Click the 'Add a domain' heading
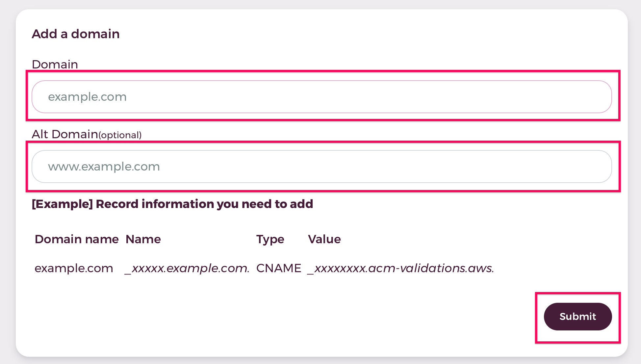Viewport: 641px width, 364px height. (76, 34)
